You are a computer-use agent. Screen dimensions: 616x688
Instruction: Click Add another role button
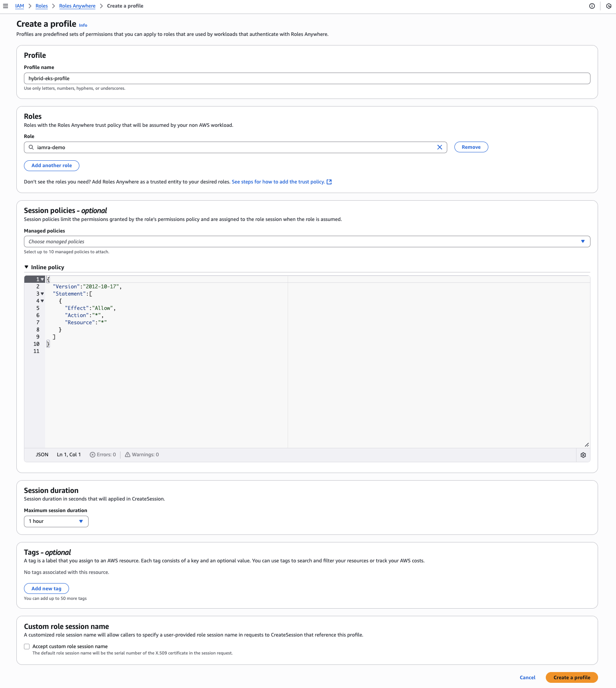(51, 166)
